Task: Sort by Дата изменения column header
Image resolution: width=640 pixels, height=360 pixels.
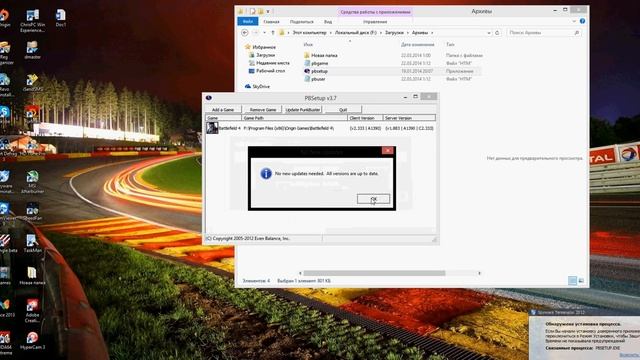Action: point(418,44)
